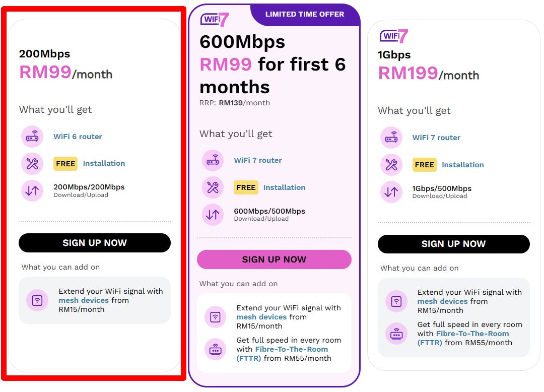Screen dimensions: 544x392
Task: Click the FREE badge in the 600Mbps plan
Action: click(246, 187)
